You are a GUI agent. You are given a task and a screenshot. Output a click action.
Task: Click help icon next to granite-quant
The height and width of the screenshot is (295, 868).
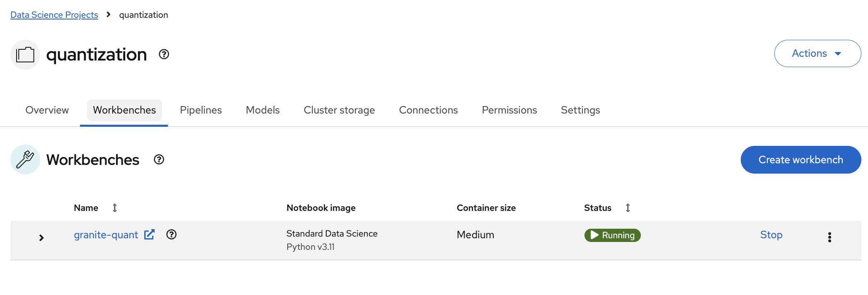(x=171, y=235)
